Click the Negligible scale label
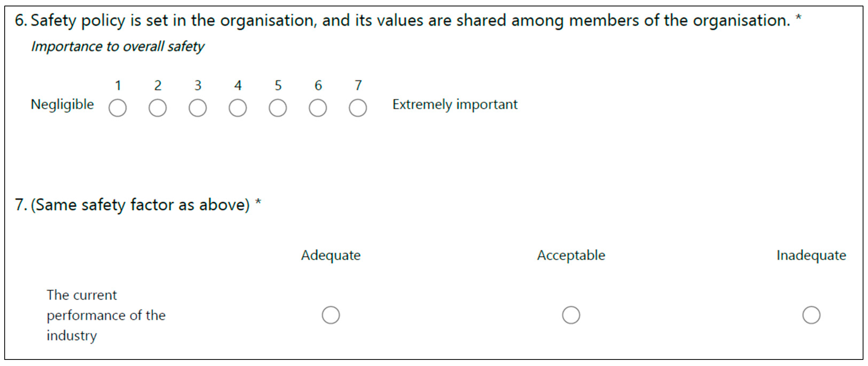Viewport: 868px width, 366px height. (62, 105)
